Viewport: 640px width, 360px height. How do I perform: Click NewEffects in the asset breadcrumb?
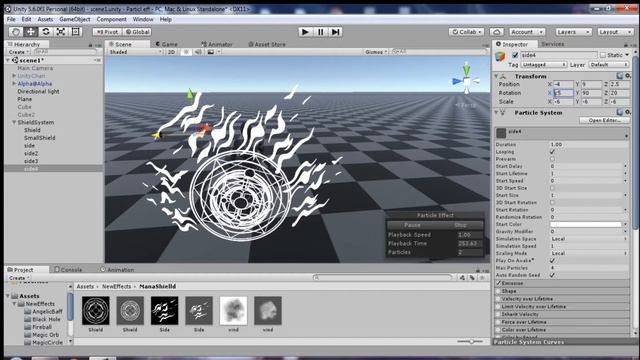[x=116, y=287]
